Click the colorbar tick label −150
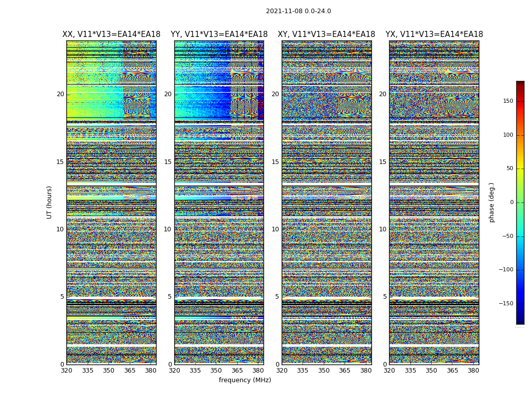Viewport: 532px width, 405px height. (x=506, y=303)
